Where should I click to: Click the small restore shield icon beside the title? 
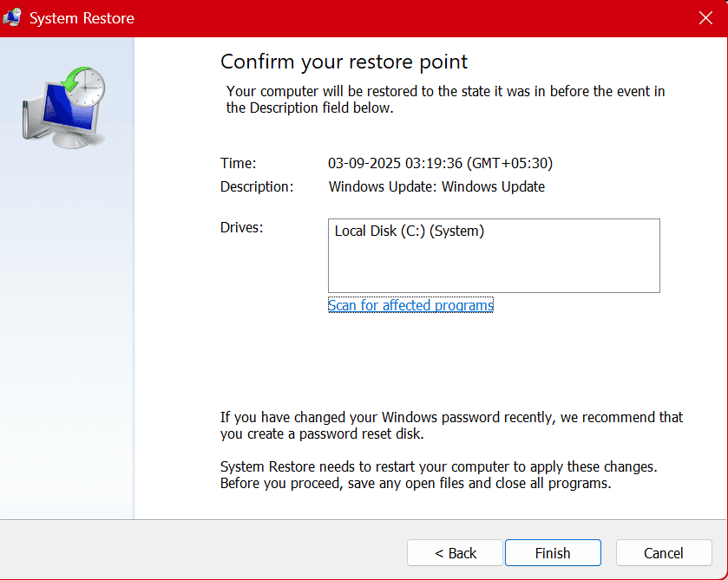coord(12,17)
